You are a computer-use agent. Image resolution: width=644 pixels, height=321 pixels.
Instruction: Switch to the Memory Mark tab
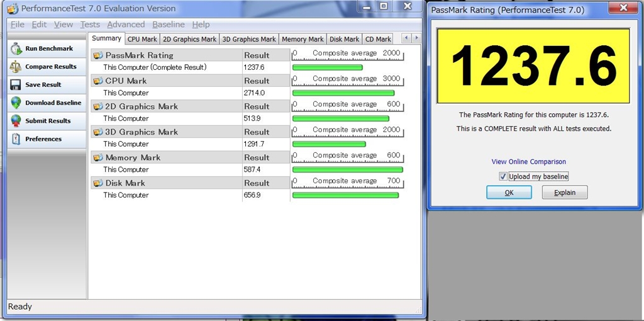303,39
